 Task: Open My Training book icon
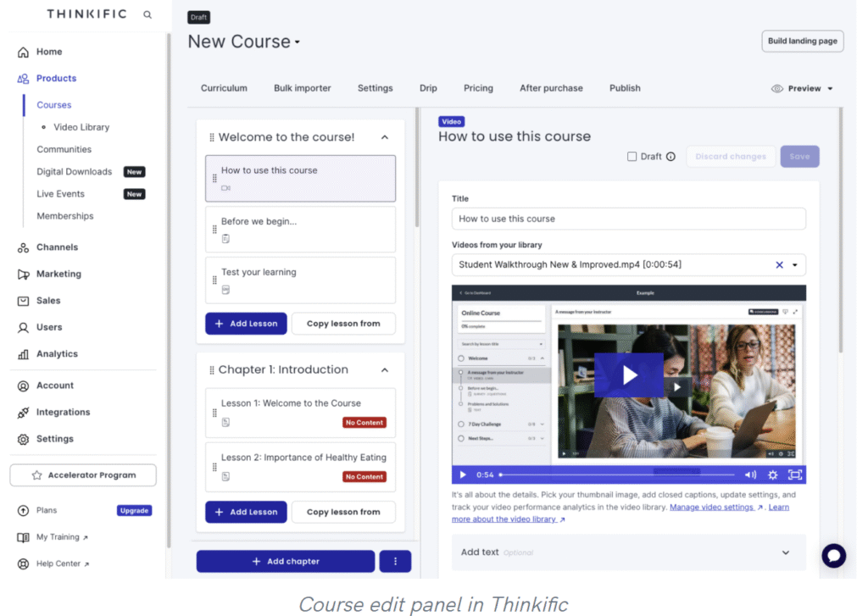pyautogui.click(x=23, y=537)
